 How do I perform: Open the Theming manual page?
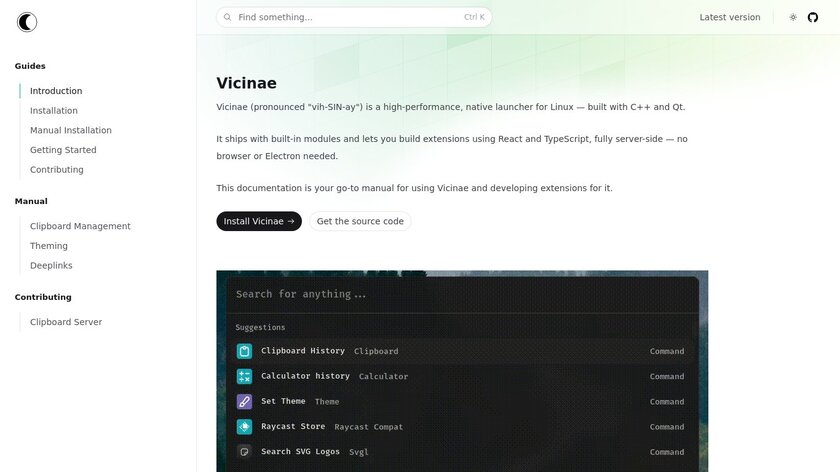[49, 246]
